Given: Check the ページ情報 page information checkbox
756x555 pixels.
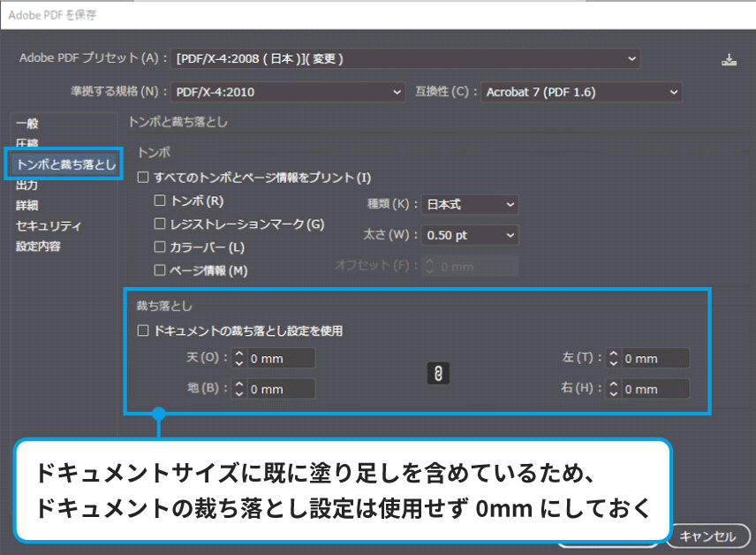Looking at the screenshot, I should click(161, 270).
